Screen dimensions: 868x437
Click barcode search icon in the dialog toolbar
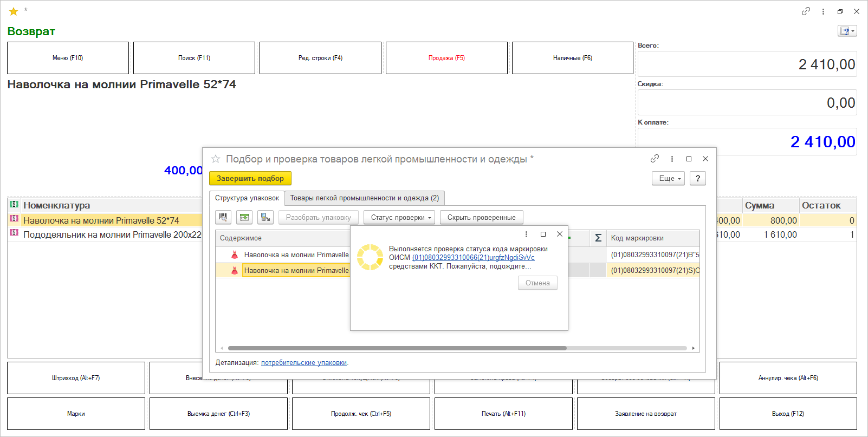tap(223, 217)
